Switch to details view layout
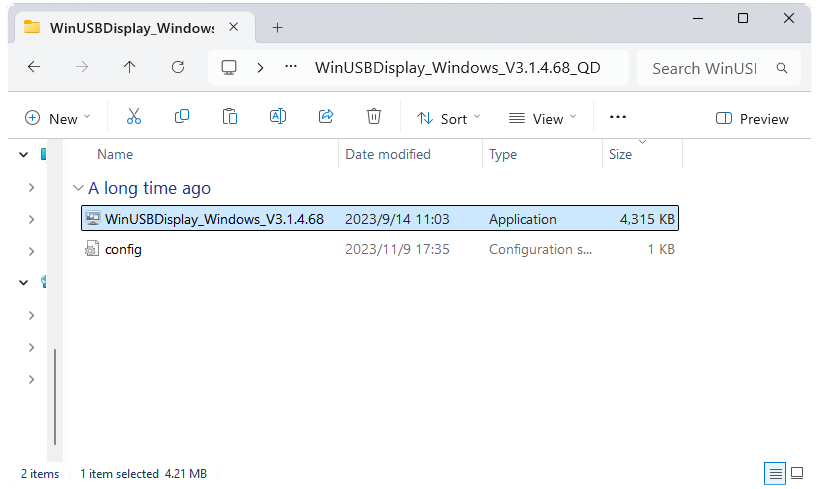 pyautogui.click(x=774, y=473)
